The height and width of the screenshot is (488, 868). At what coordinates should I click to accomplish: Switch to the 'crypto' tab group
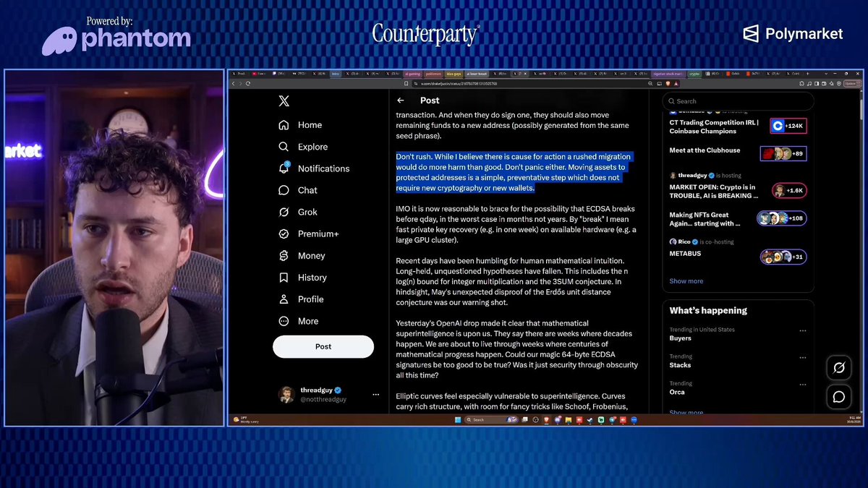[694, 74]
